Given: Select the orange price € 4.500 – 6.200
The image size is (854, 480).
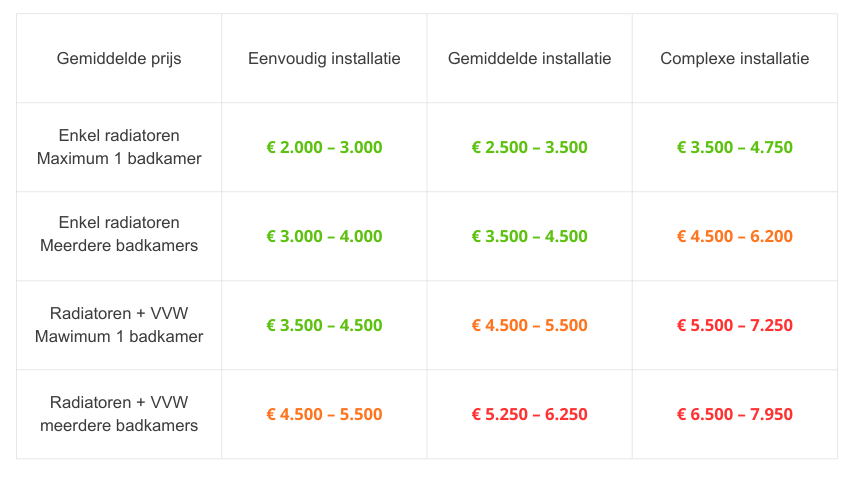Looking at the screenshot, I should click(x=734, y=237).
